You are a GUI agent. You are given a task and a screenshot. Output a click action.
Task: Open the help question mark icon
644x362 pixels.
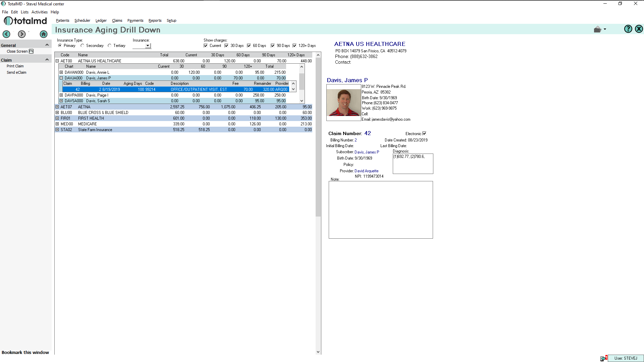click(x=628, y=29)
